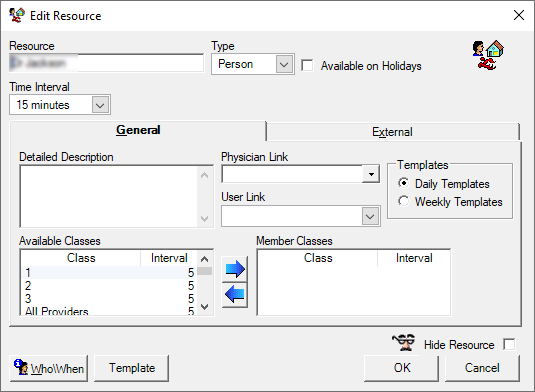Screen dimensions: 535x392
Task: Switch to the External tab
Action: click(392, 132)
